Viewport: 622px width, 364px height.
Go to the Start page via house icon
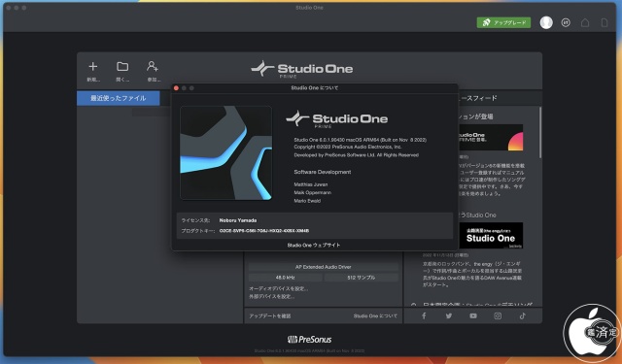click(585, 22)
